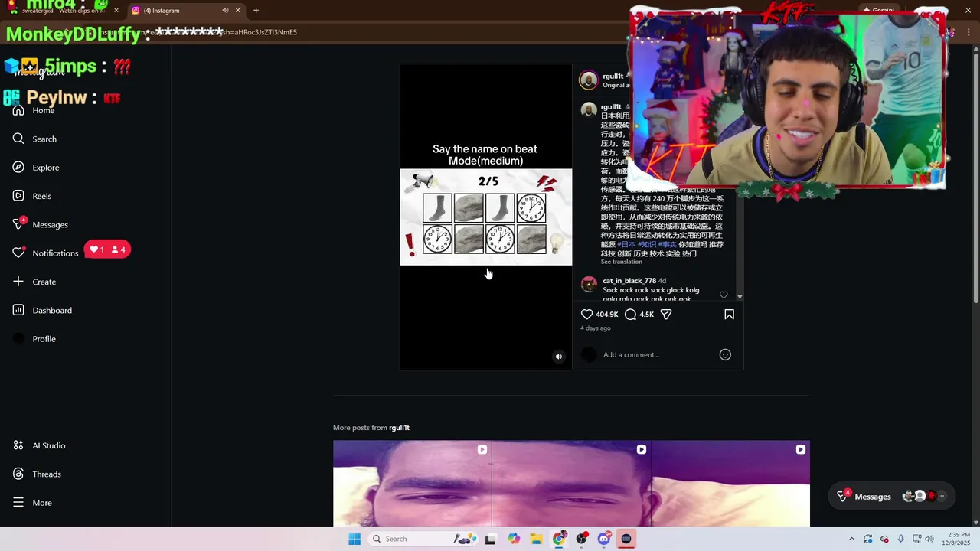
Task: Open volume control in system tray
Action: pyautogui.click(x=929, y=539)
